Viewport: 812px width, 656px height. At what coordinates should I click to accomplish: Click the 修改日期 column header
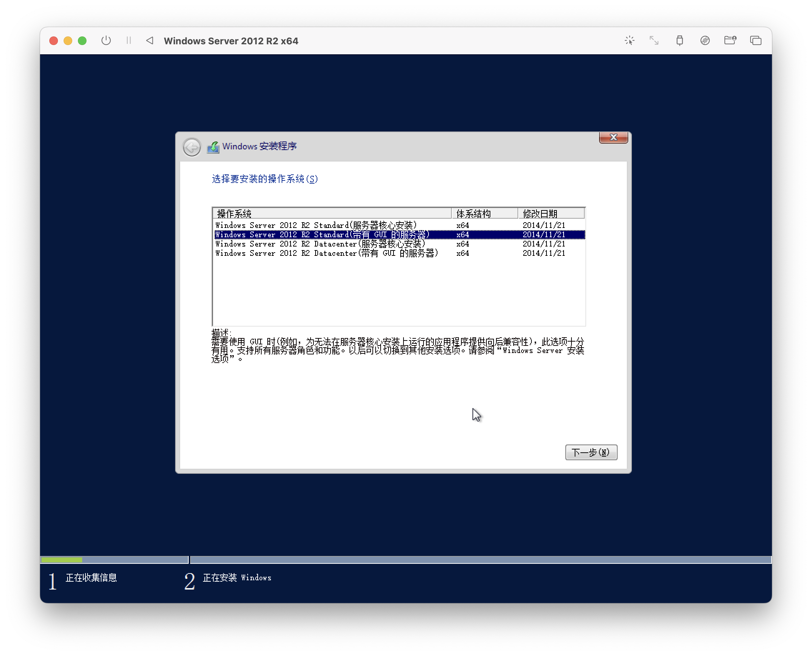551,214
